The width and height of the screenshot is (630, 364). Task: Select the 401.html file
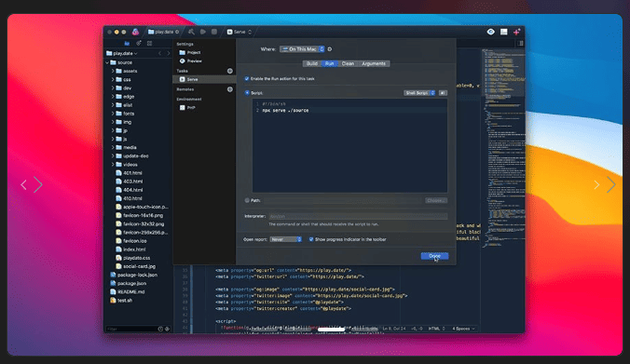click(x=129, y=173)
